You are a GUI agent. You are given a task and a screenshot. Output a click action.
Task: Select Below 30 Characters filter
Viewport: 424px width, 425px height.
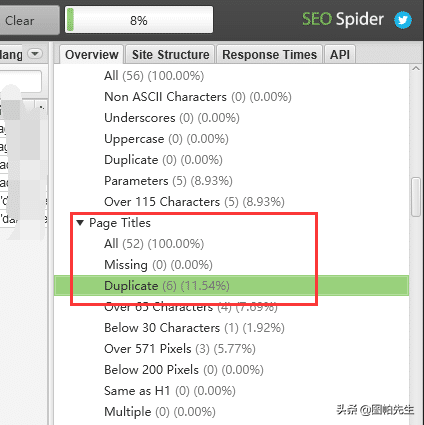click(194, 328)
